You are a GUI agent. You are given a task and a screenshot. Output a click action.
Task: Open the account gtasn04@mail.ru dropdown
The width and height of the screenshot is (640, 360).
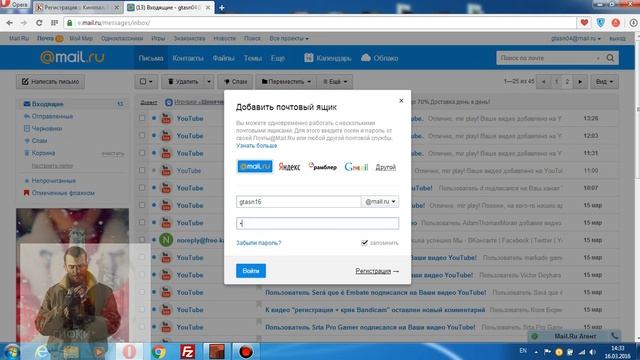(576, 38)
